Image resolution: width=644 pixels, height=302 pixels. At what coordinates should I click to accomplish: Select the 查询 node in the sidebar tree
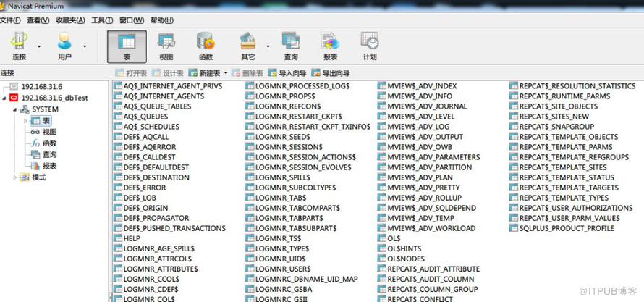click(x=49, y=155)
